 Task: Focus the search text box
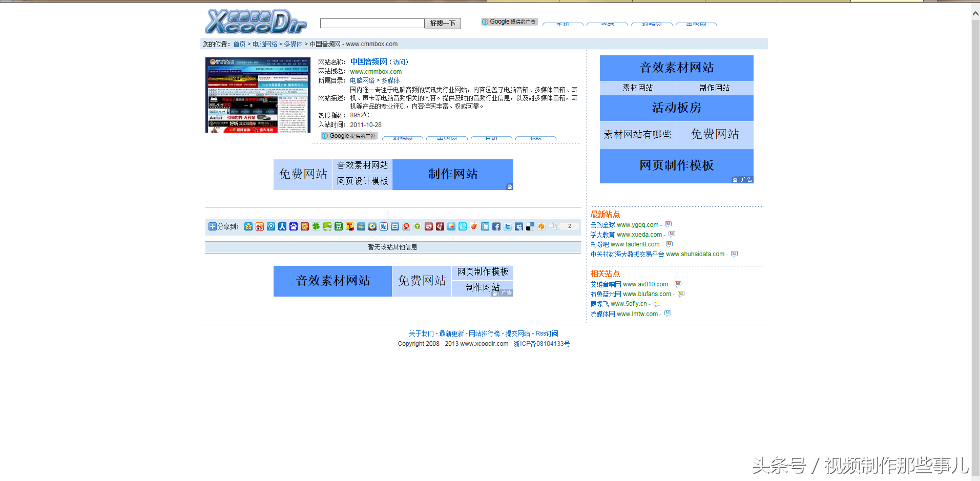(x=372, y=23)
